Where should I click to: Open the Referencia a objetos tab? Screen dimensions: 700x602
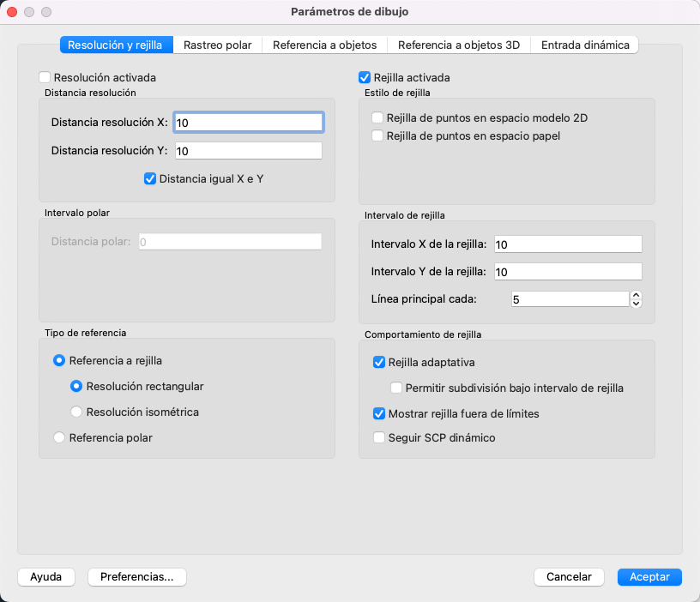pyautogui.click(x=324, y=45)
